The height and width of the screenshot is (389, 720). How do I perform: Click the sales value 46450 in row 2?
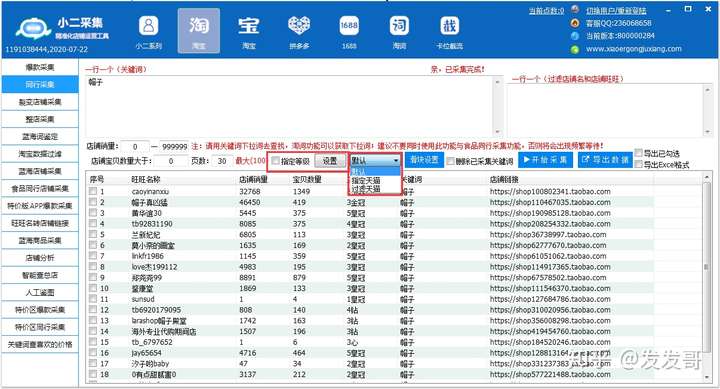pyautogui.click(x=250, y=202)
